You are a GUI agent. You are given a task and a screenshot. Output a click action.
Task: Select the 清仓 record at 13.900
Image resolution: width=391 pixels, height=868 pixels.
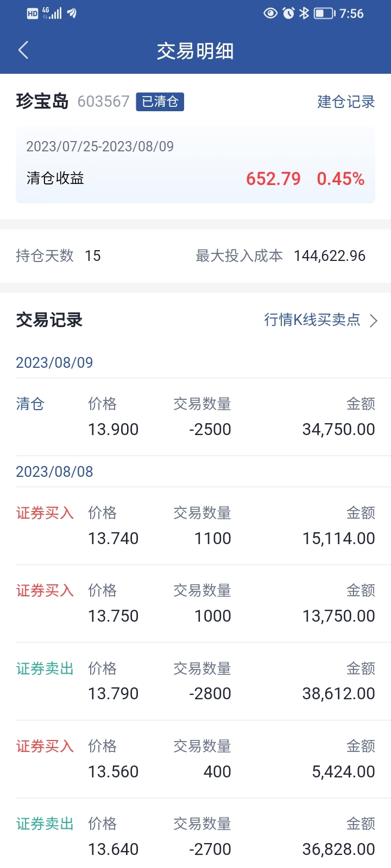click(195, 417)
